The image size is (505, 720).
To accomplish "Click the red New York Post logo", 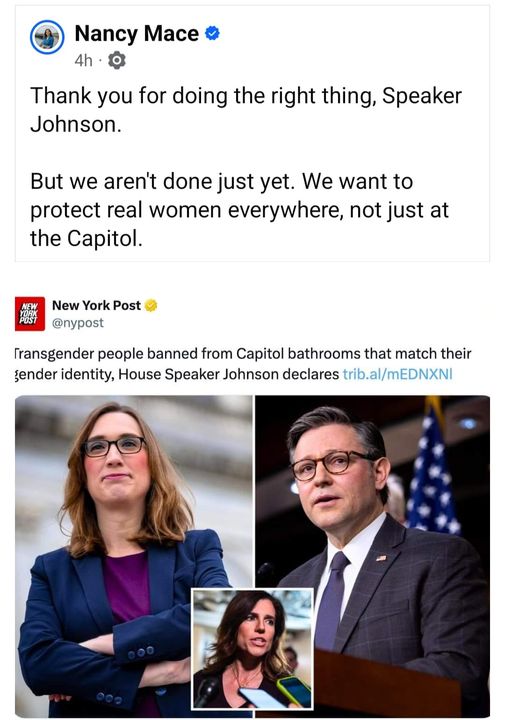I will click(x=30, y=314).
